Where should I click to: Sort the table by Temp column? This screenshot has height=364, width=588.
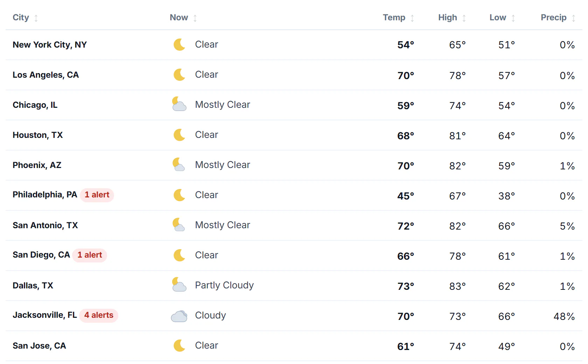coord(399,17)
